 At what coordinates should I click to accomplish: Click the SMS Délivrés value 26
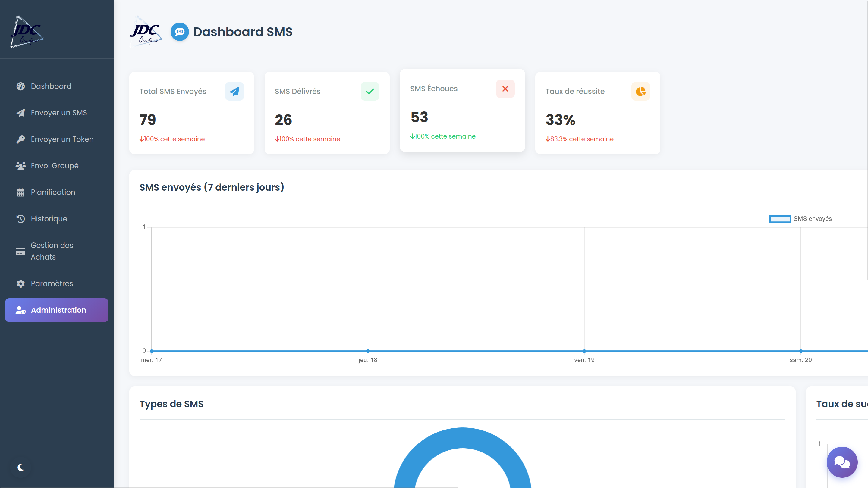click(x=283, y=120)
